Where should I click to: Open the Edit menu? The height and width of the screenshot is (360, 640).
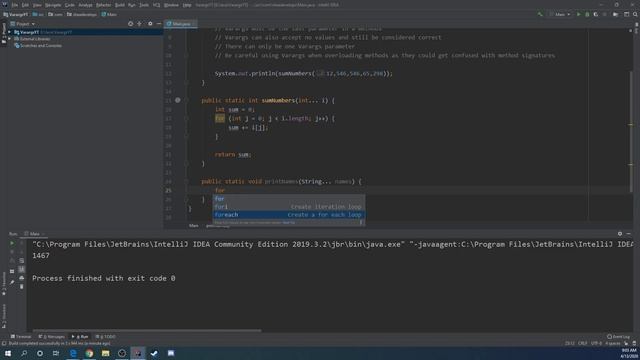point(25,5)
